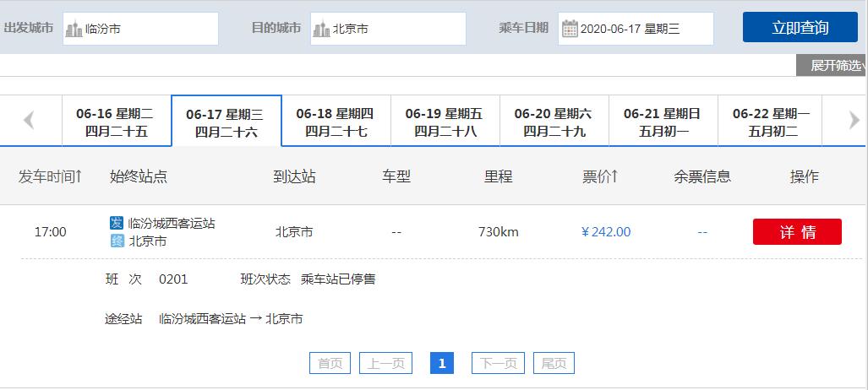Sort by 发车时间 column header
This screenshot has height=390, width=868.
coord(51,176)
